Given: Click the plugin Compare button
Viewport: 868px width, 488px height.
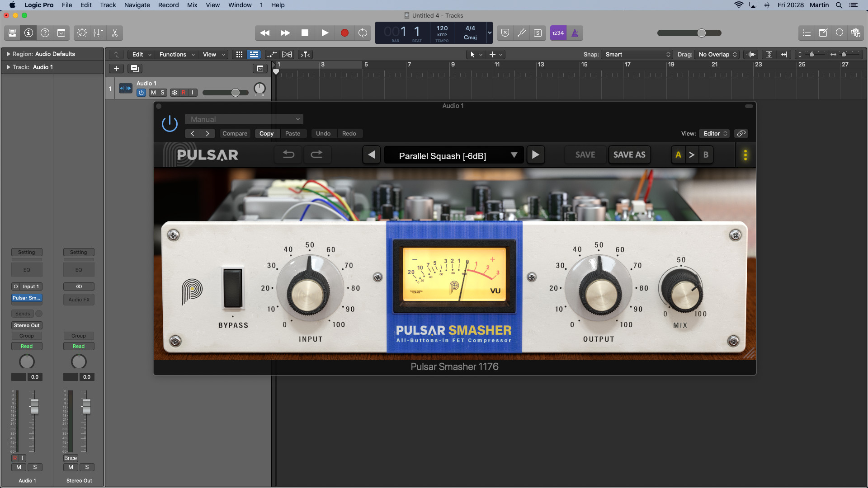Looking at the screenshot, I should coord(235,133).
